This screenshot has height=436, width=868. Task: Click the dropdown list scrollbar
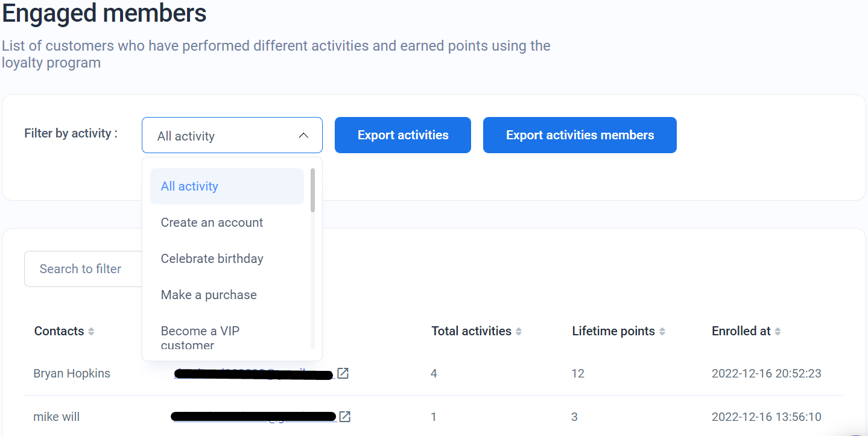312,191
